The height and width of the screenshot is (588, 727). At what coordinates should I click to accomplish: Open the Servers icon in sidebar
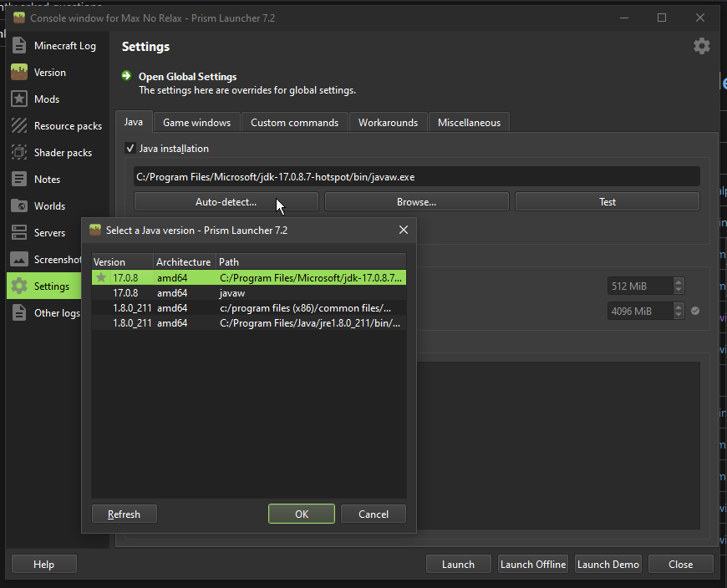[x=19, y=232]
